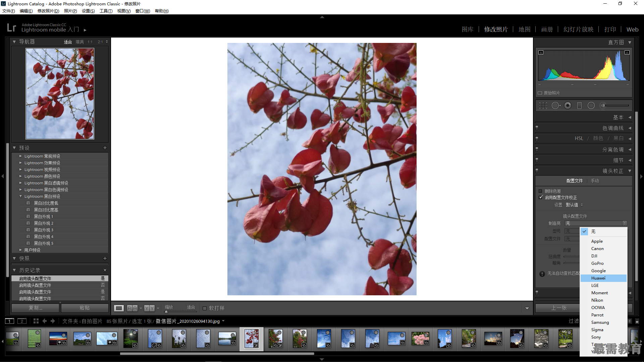Toggle the HSL panel on/off switch

537,138
